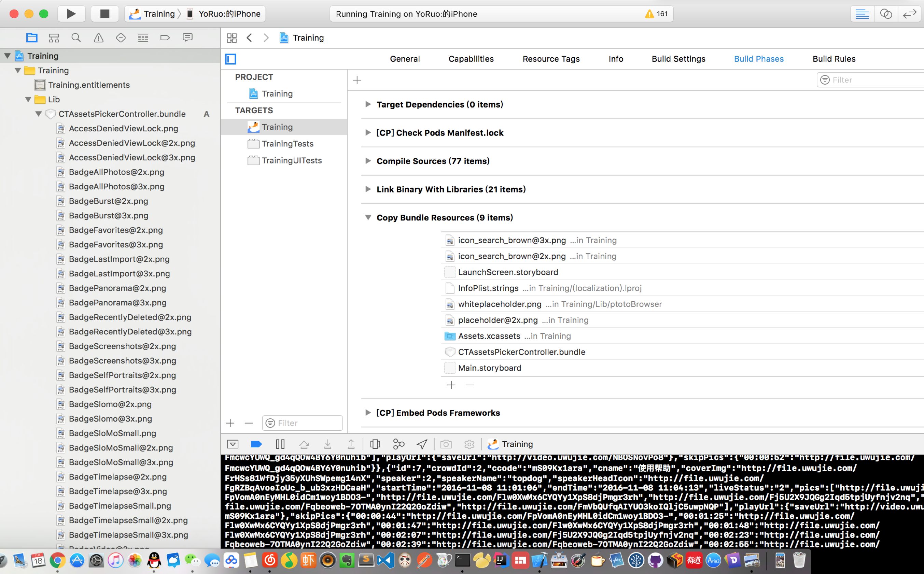Select the Standard editor layout

click(862, 14)
